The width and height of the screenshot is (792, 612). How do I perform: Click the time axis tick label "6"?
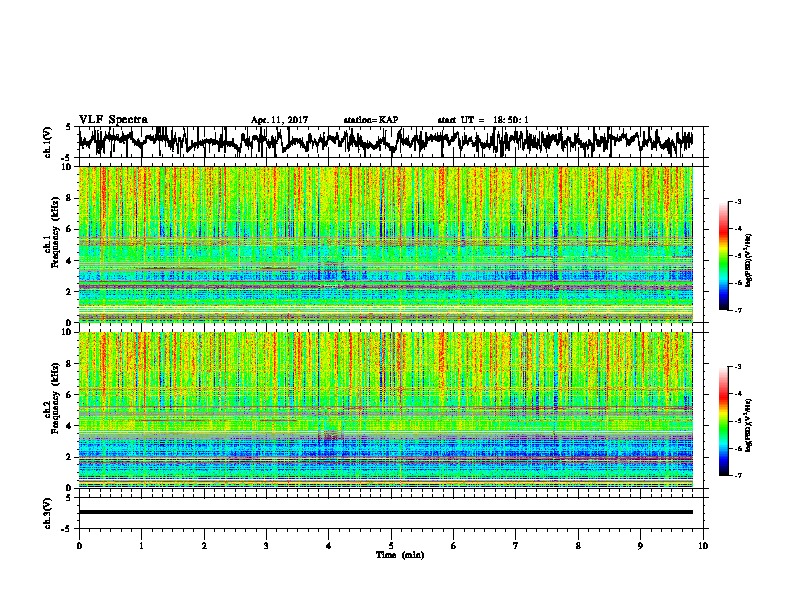click(x=454, y=546)
